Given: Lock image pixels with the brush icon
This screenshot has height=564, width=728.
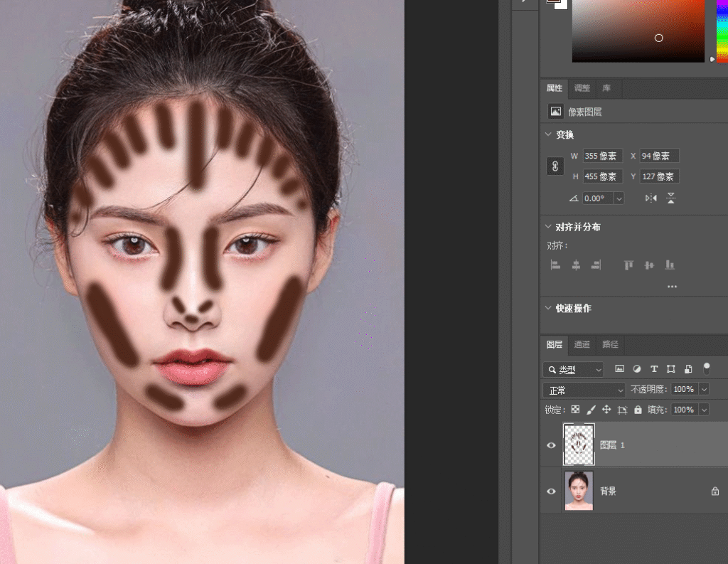Looking at the screenshot, I should 591,410.
